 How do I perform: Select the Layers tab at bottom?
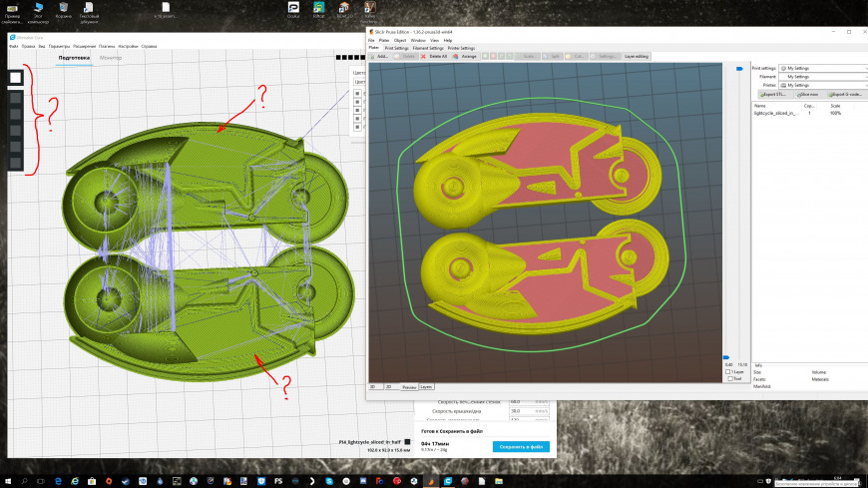tap(426, 386)
